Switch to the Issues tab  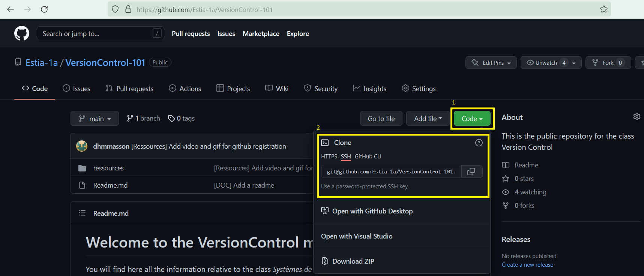[77, 89]
